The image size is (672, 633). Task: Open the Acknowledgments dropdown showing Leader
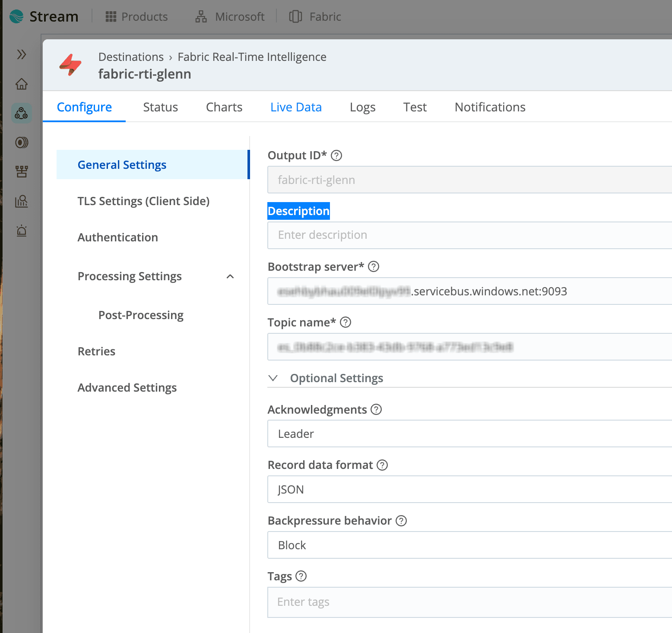click(x=469, y=434)
